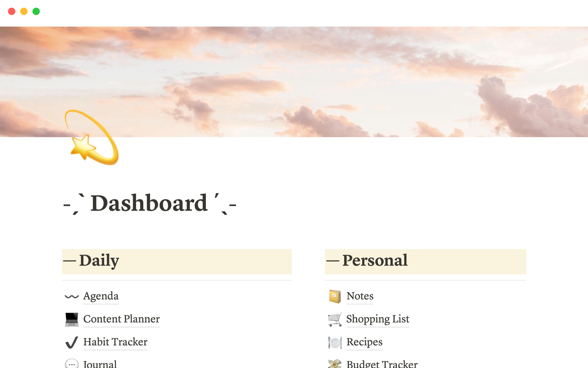Open the Agenda section
This screenshot has width=588, height=368.
point(101,296)
